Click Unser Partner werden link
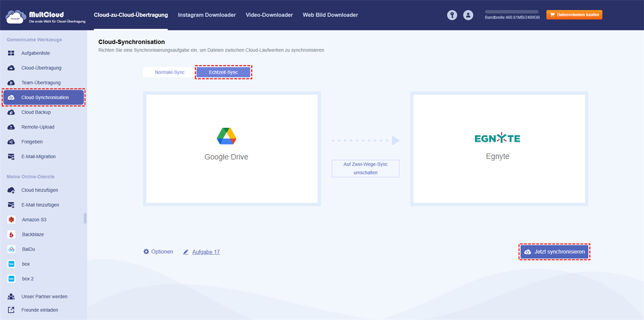 (45, 296)
